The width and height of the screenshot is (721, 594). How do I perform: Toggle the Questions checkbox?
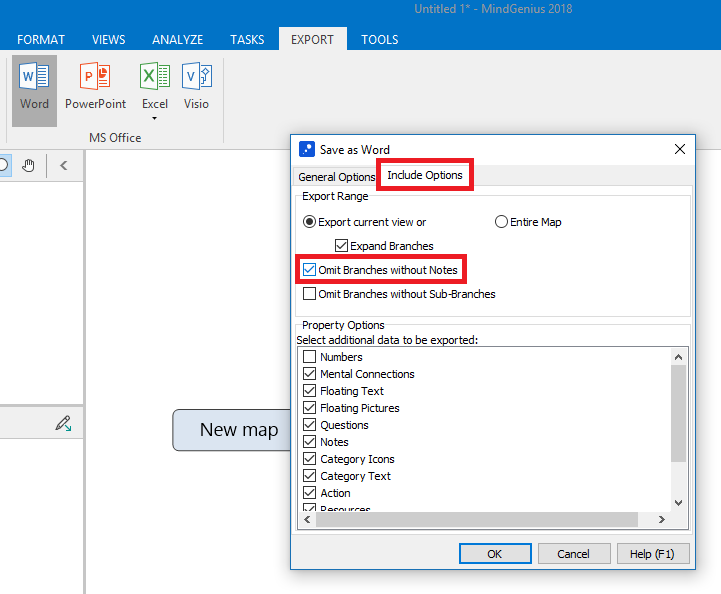(x=309, y=425)
